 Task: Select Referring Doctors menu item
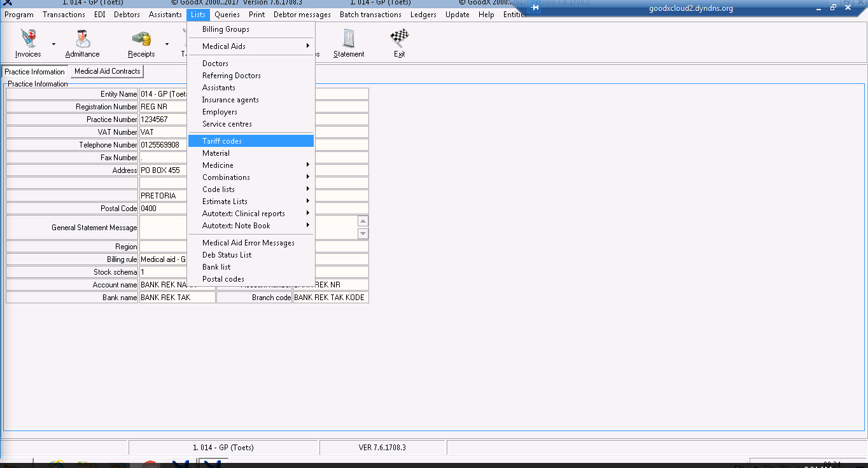(x=231, y=76)
